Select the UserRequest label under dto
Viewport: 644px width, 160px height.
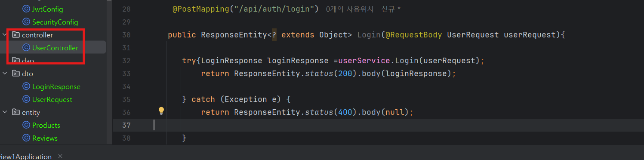pos(52,99)
